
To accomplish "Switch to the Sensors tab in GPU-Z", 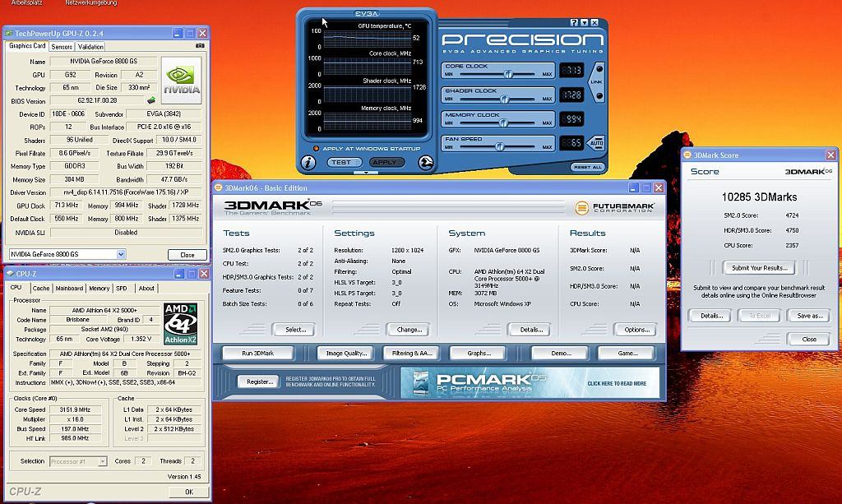I will coord(62,47).
